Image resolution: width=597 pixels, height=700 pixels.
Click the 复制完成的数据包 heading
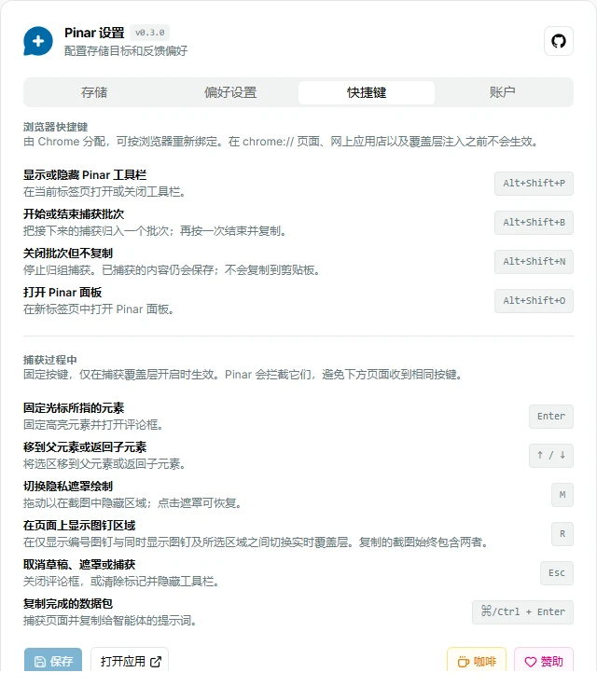[68, 604]
